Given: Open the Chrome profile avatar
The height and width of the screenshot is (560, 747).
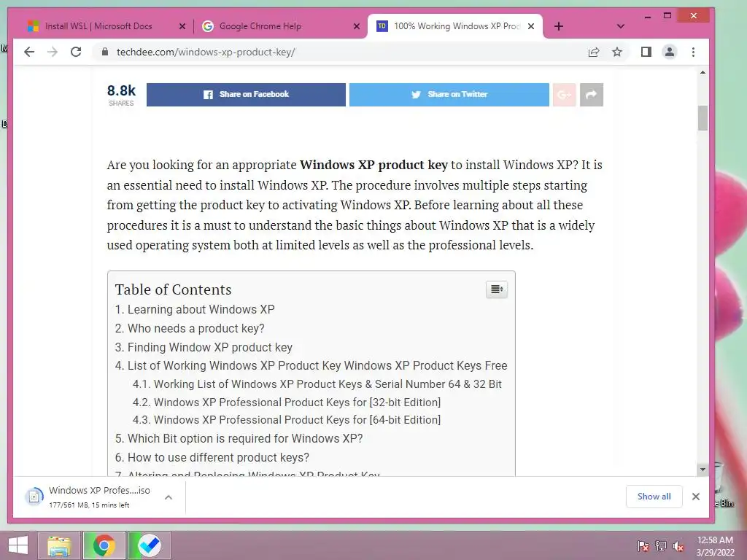Looking at the screenshot, I should coord(670,52).
